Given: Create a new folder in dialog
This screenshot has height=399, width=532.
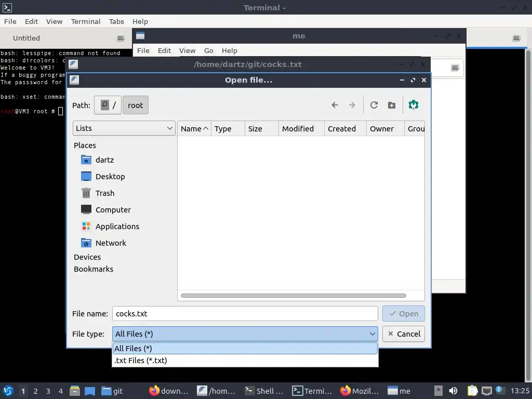Looking at the screenshot, I should coord(392,105).
